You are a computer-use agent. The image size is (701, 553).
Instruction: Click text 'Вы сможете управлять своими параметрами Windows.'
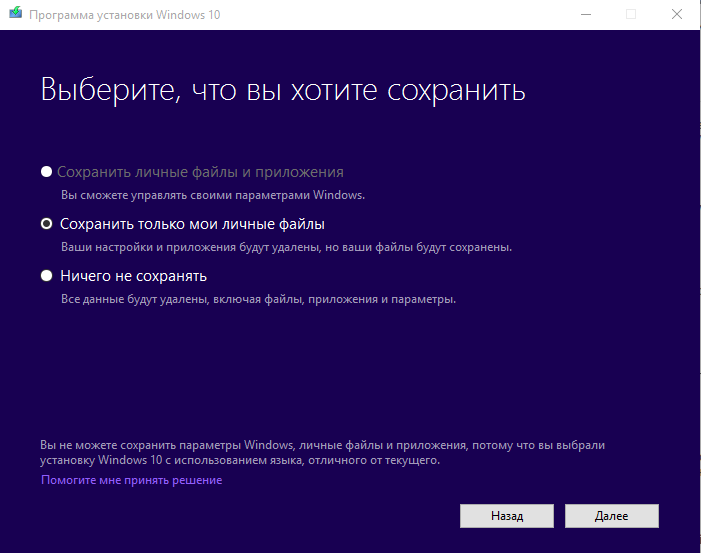pos(213,195)
